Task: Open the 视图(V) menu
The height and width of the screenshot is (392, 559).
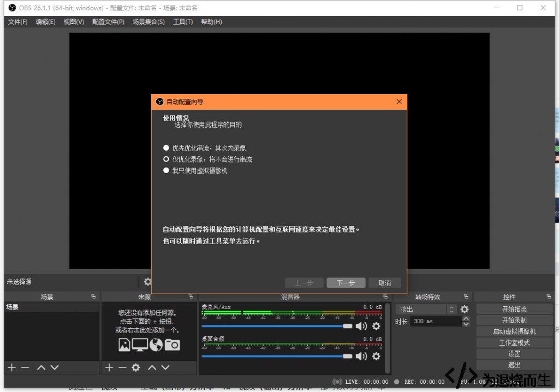Action: click(74, 22)
